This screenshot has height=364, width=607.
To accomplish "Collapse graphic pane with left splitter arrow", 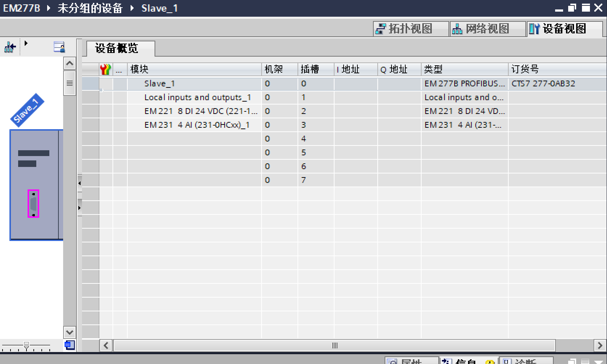I will 79,183.
